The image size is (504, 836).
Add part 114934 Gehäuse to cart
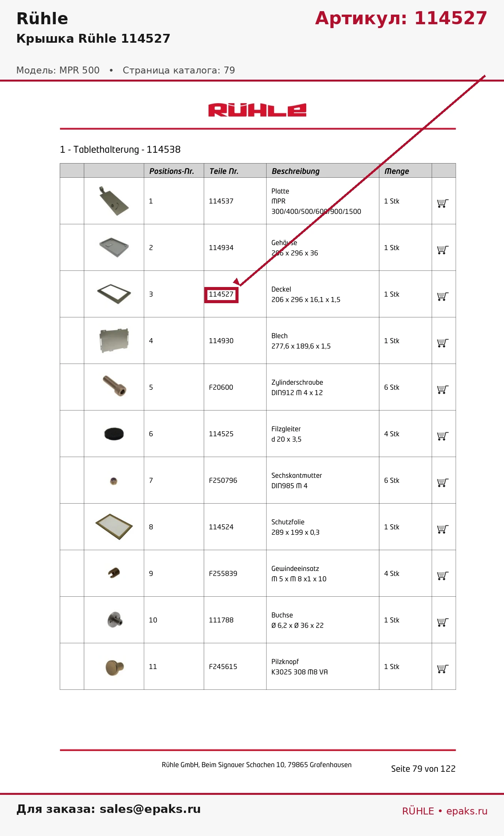pos(443,250)
